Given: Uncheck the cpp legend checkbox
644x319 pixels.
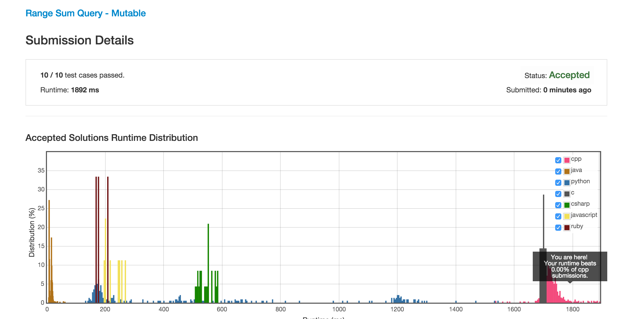Looking at the screenshot, I should (558, 160).
